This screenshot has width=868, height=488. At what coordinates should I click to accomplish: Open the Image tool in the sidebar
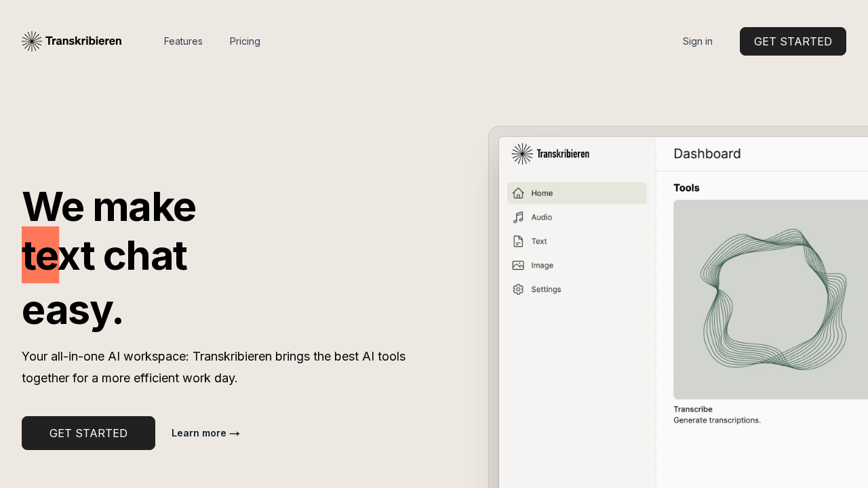coord(518,265)
